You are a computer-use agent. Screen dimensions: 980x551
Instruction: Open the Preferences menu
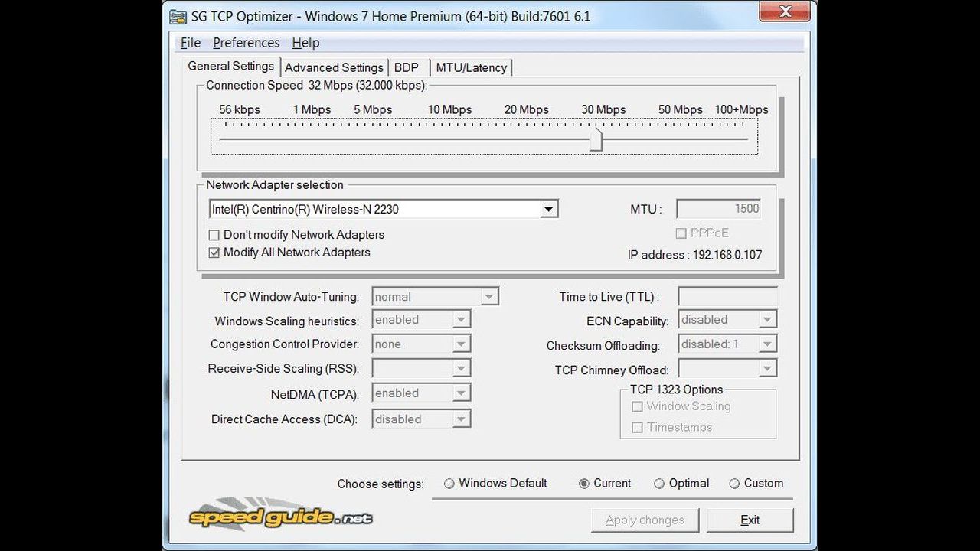click(x=247, y=43)
